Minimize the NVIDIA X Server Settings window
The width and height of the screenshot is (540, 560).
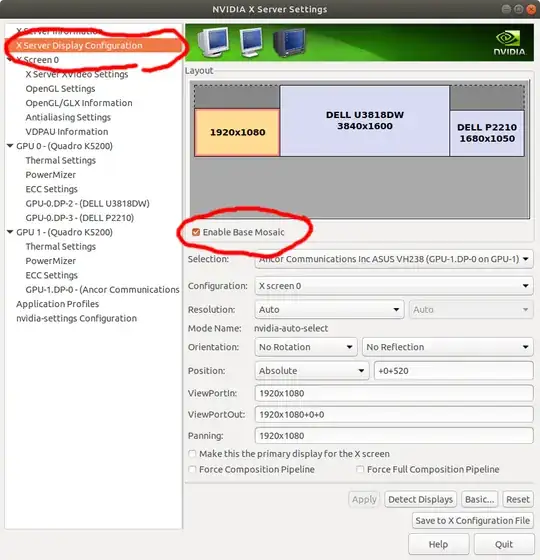click(x=506, y=9)
